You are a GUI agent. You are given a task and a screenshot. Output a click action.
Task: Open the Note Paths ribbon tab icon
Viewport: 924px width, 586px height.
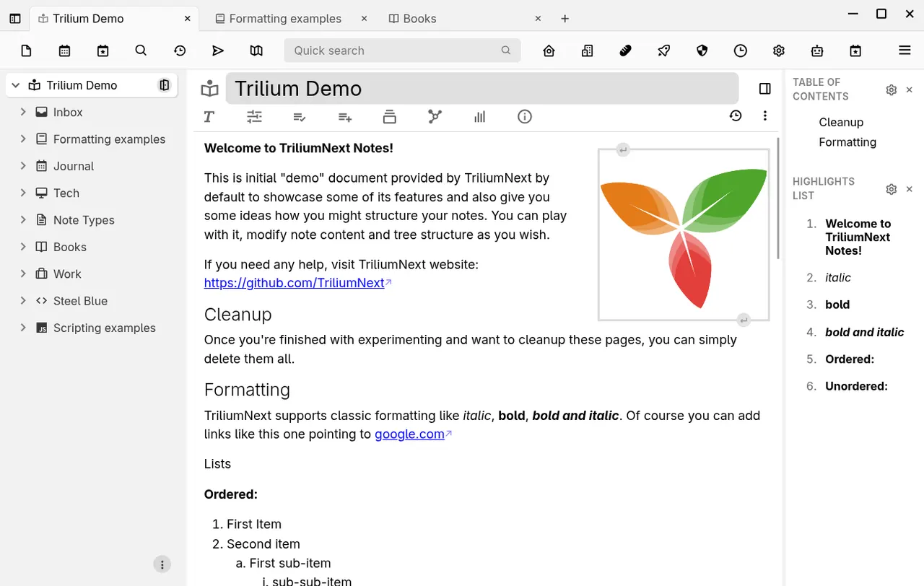point(390,116)
